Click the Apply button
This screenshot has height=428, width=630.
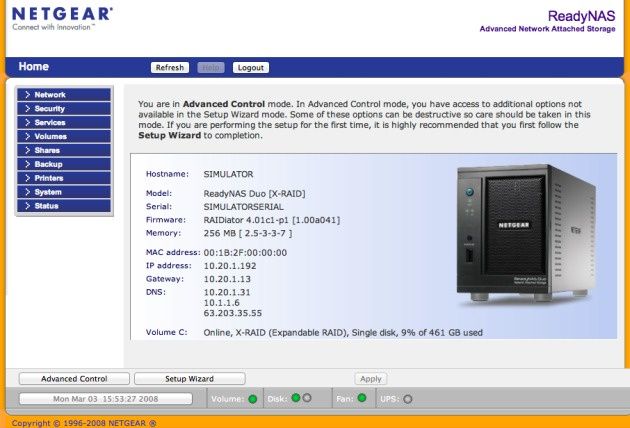[370, 379]
